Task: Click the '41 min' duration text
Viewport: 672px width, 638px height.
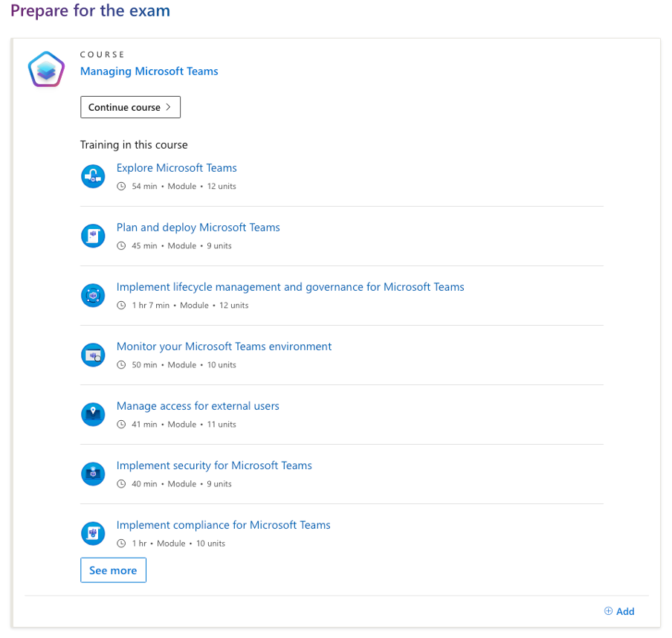Action: tap(144, 425)
